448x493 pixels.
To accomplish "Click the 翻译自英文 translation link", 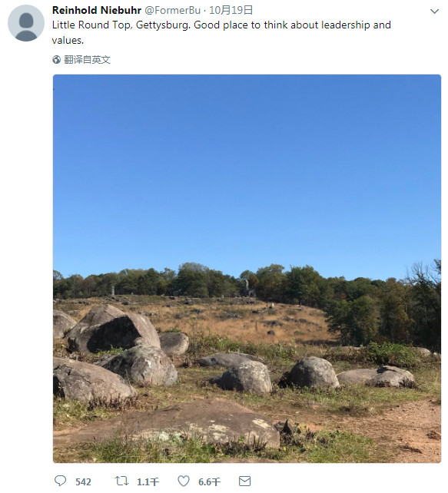I will 87,59.
